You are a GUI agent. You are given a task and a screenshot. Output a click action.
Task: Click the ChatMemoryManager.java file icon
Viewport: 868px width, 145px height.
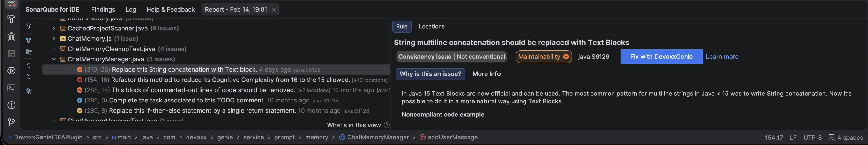[63, 59]
